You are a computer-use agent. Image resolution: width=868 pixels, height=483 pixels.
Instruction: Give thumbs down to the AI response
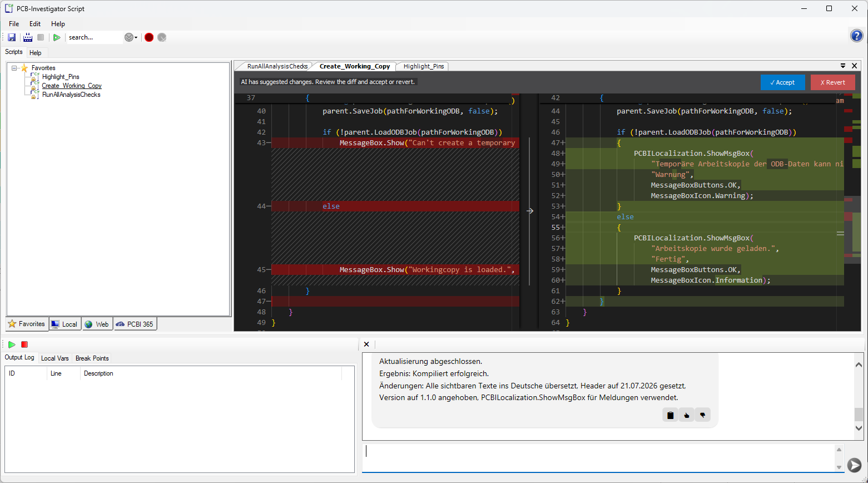coord(702,415)
